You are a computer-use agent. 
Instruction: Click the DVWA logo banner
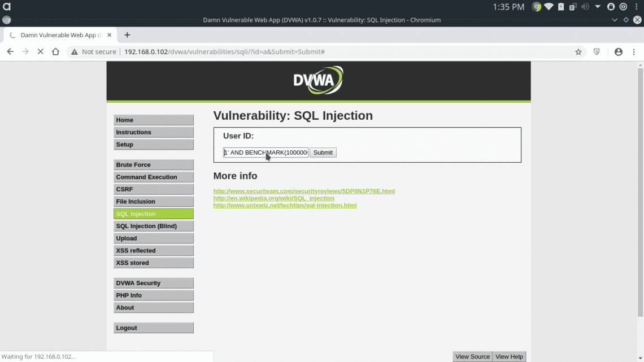pos(318,80)
